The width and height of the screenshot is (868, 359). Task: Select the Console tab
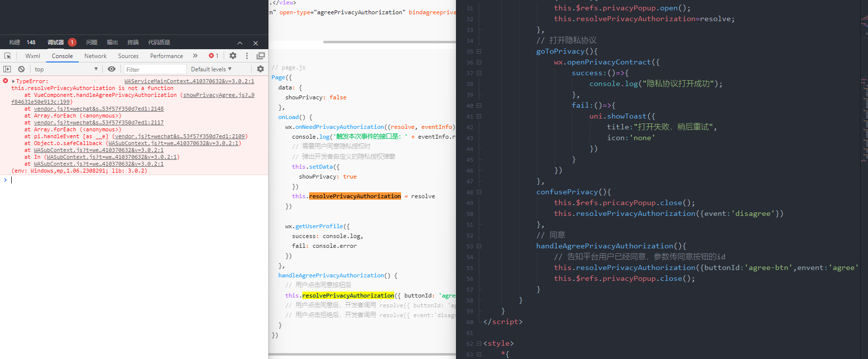coord(62,56)
